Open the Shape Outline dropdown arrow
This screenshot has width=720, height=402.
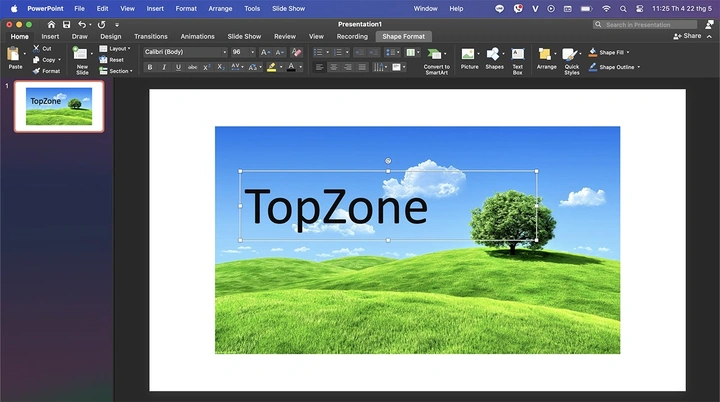click(x=638, y=67)
